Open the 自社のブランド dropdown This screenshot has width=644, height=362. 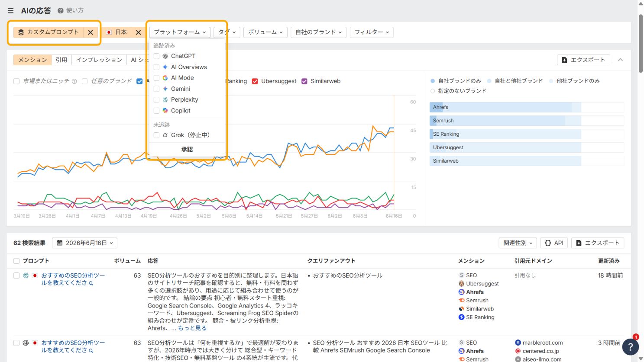[x=318, y=32]
